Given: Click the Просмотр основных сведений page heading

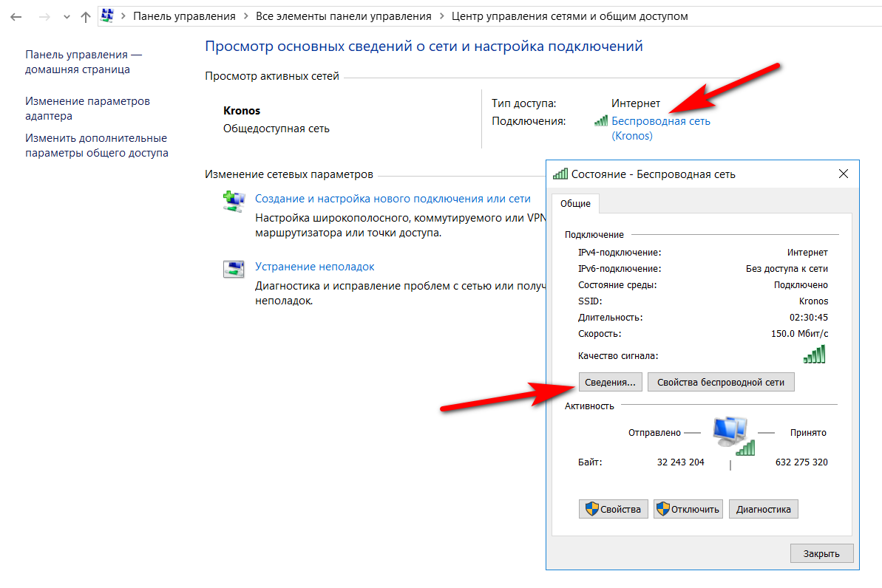Looking at the screenshot, I should (x=424, y=46).
